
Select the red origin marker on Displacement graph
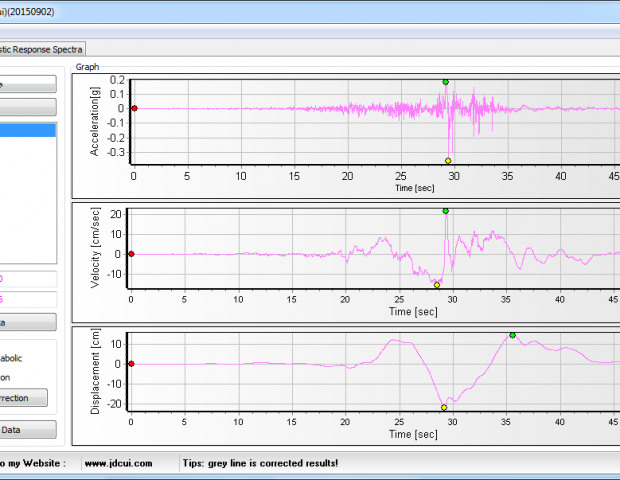tap(131, 364)
